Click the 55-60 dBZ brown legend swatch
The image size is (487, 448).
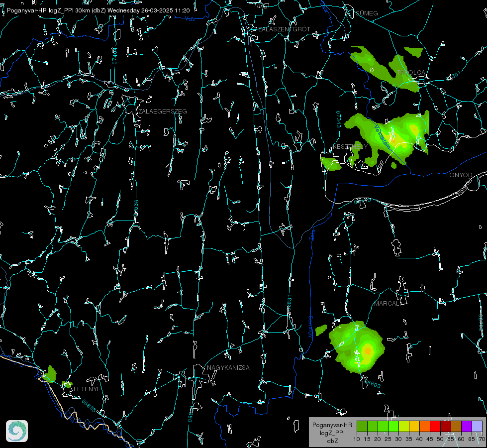(x=456, y=426)
